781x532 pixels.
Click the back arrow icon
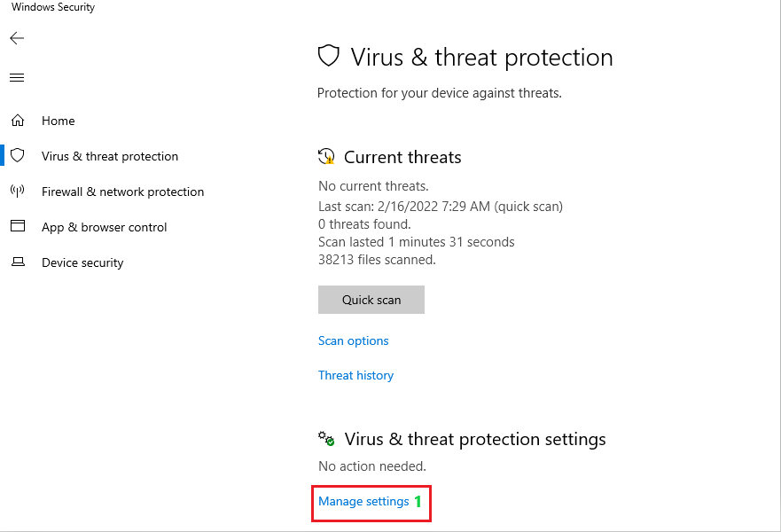coord(17,38)
